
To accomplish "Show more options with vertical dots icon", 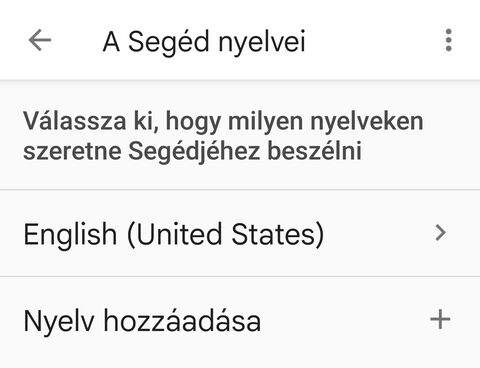I will pyautogui.click(x=448, y=40).
